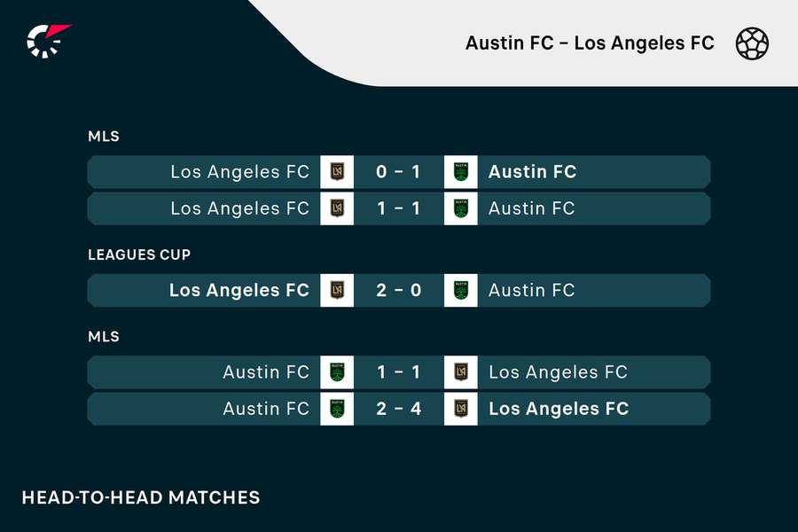Click the HEAD-TO-HEAD MATCHES caption
The image size is (798, 532).
tap(142, 497)
